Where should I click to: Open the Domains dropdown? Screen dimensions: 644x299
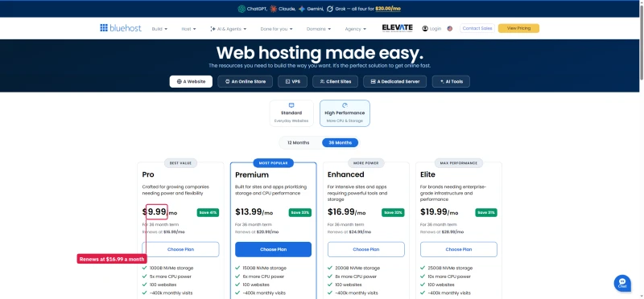pyautogui.click(x=319, y=29)
